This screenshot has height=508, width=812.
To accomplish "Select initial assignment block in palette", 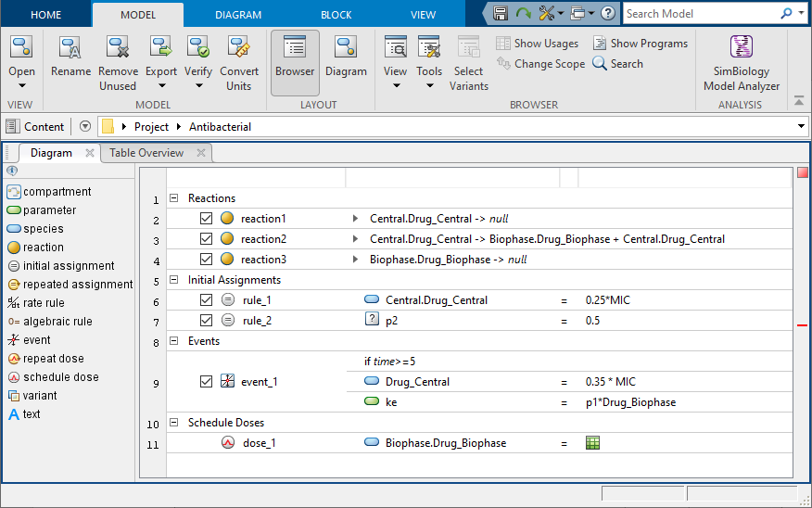I will [x=61, y=266].
